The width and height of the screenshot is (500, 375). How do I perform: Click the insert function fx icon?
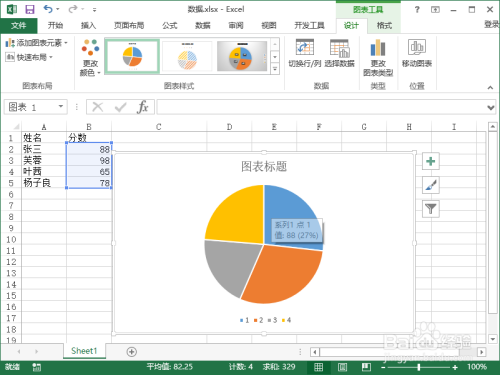click(x=142, y=107)
